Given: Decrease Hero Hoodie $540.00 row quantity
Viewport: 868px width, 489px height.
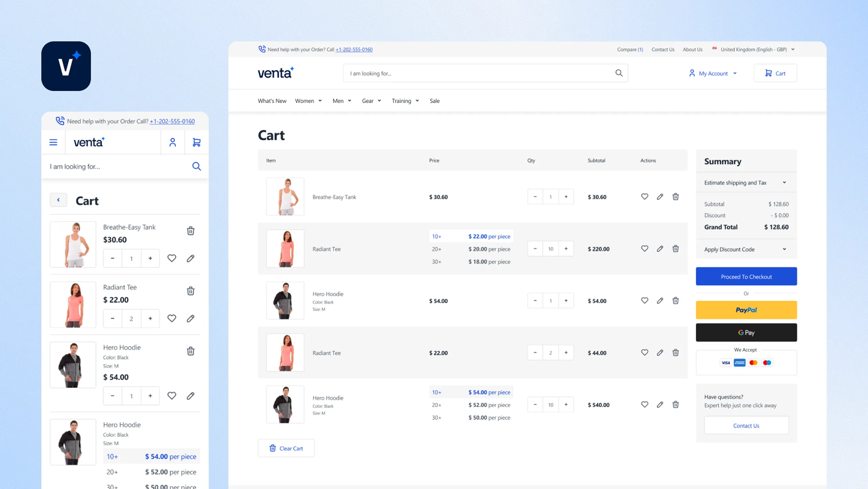Looking at the screenshot, I should 535,405.
